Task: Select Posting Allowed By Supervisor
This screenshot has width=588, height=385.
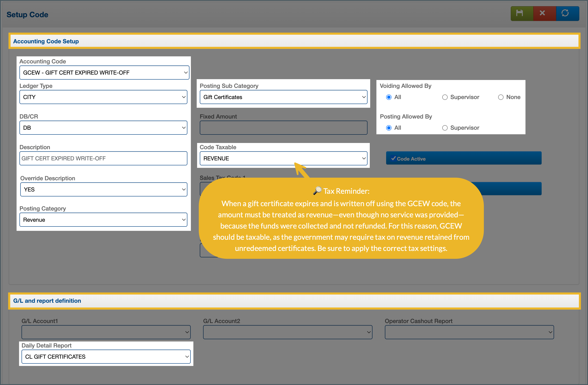Action: pyautogui.click(x=445, y=128)
